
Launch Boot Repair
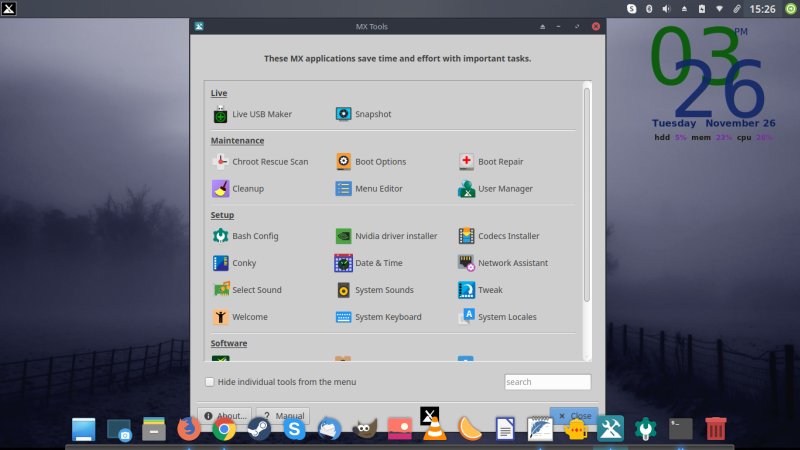coord(490,162)
